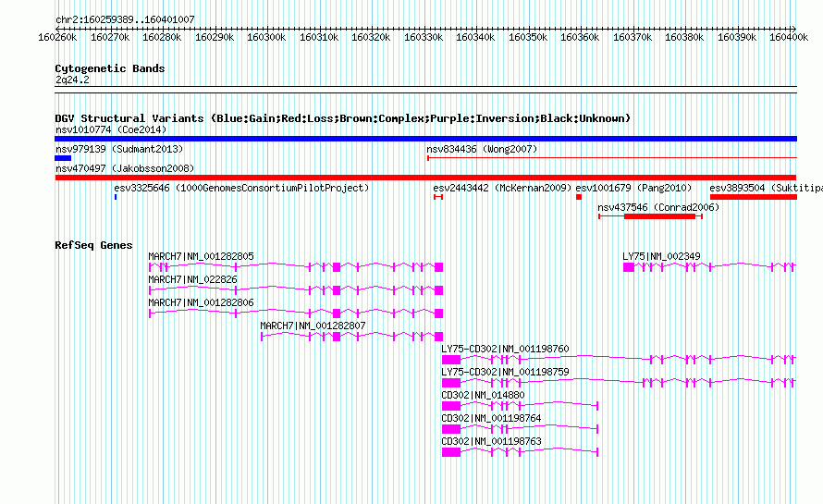Open the Cytogenetic Bands track title

coord(110,68)
